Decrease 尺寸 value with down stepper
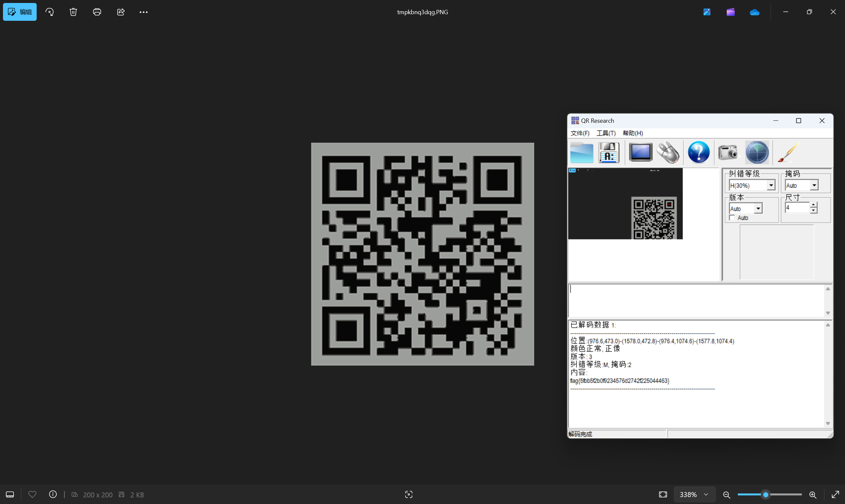The image size is (845, 504). pyautogui.click(x=813, y=211)
